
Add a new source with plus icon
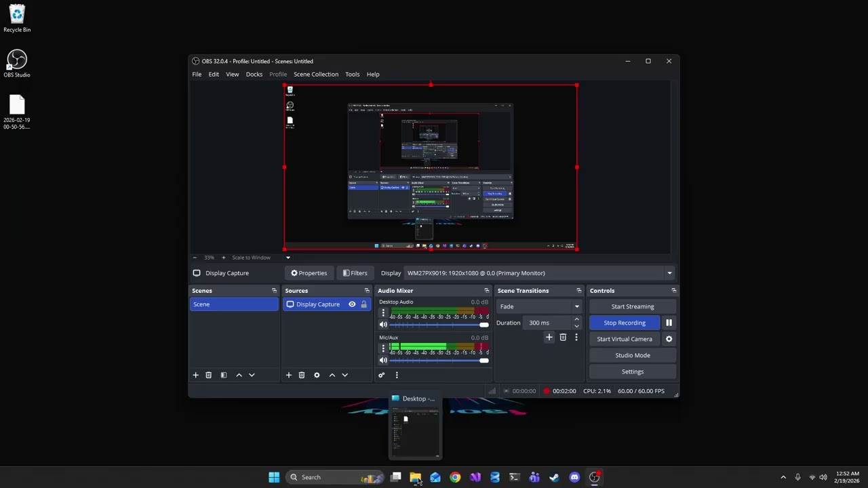click(x=289, y=375)
